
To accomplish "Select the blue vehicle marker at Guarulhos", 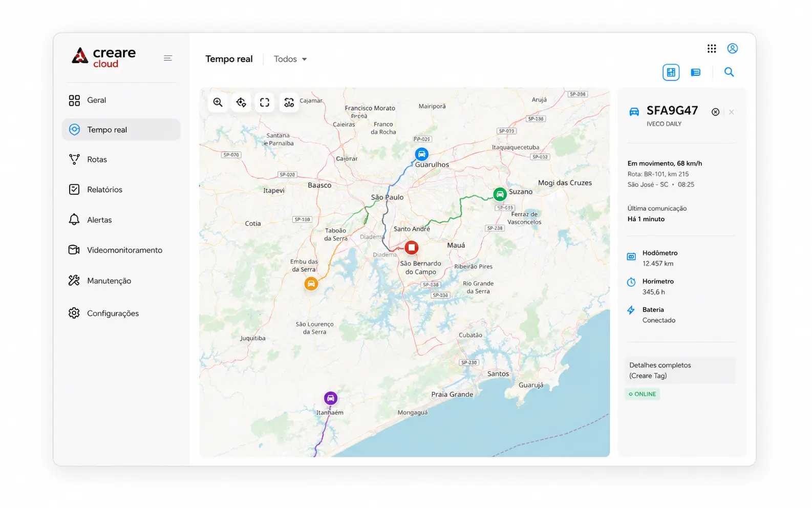I will coord(421,154).
